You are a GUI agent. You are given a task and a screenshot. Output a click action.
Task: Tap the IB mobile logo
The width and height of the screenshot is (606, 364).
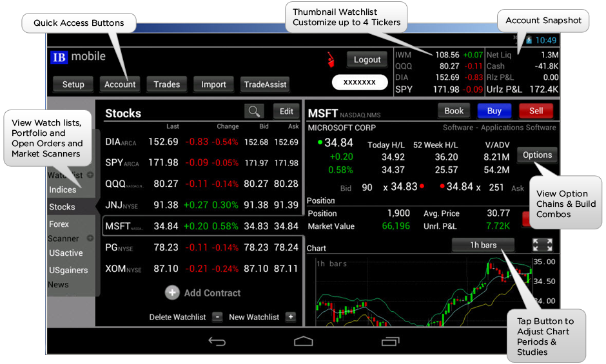77,57
